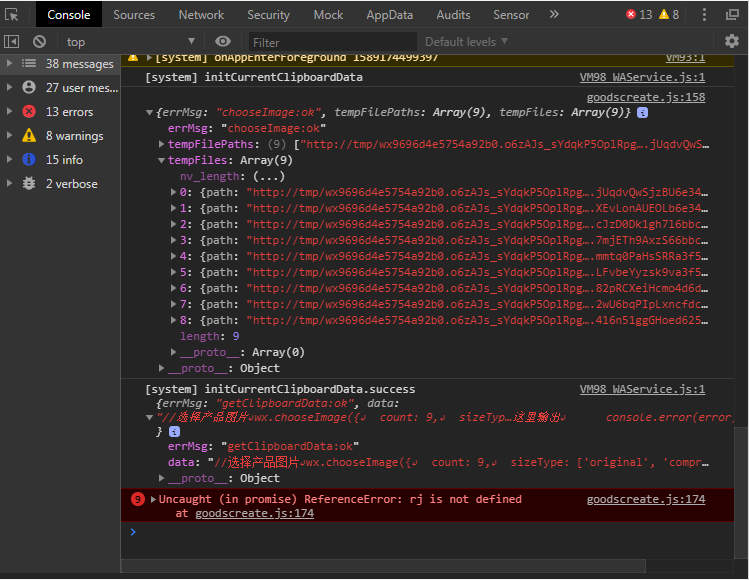Collapse the tempFiles Array(9)
Screen dimensions: 749x580
(161, 161)
